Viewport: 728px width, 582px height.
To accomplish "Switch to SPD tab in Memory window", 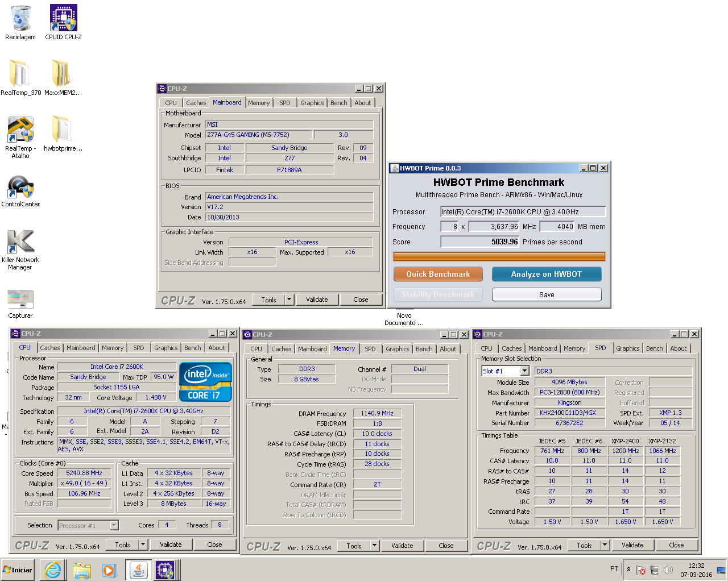I will coord(370,349).
